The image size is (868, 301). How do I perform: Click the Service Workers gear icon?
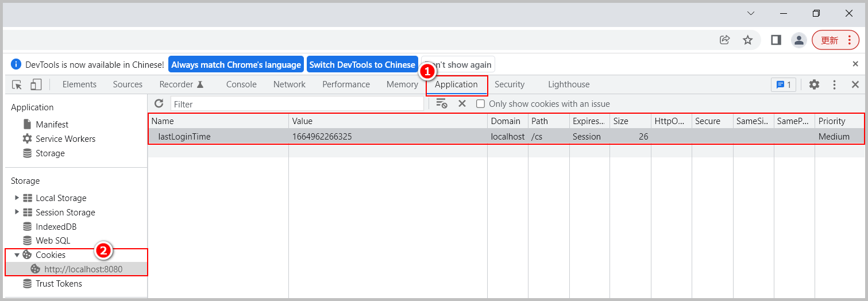[27, 138]
